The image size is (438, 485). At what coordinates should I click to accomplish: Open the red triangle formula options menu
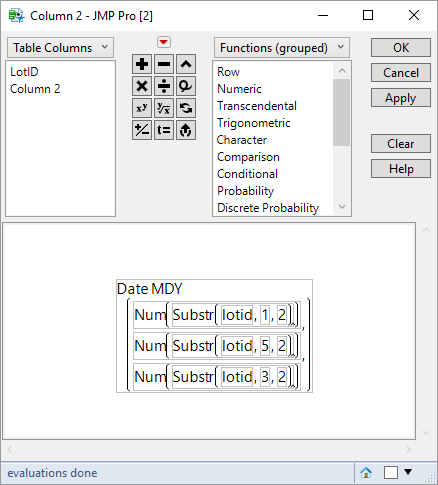point(164,42)
